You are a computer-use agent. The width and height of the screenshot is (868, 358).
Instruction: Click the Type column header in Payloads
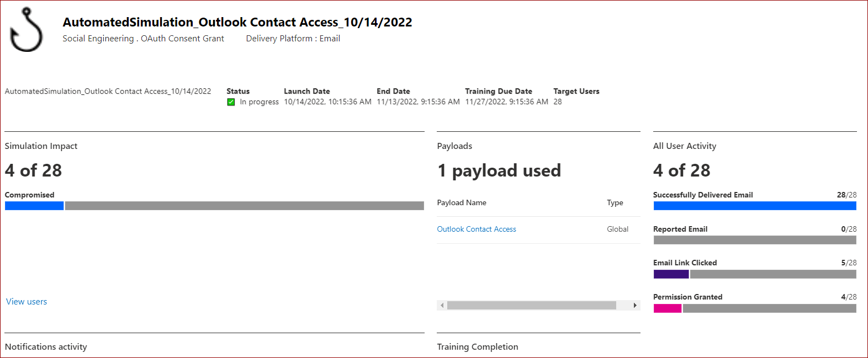pos(615,203)
